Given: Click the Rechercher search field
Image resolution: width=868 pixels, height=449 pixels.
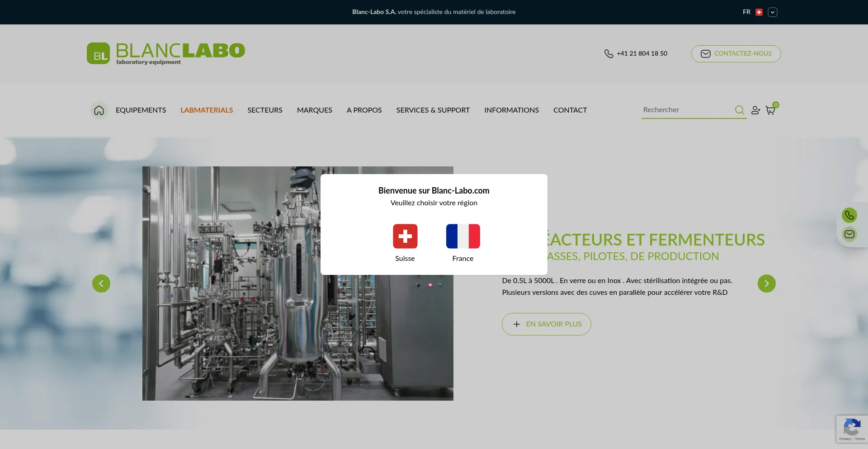Looking at the screenshot, I should [686, 110].
